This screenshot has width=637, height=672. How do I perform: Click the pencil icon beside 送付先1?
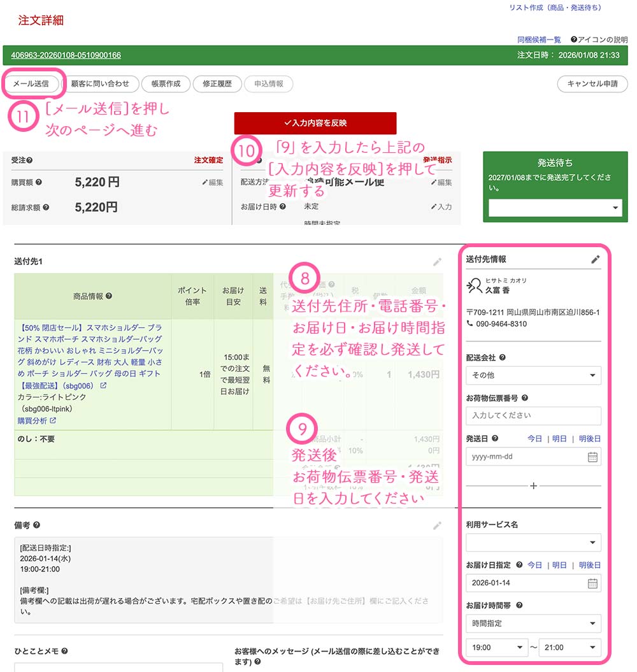(437, 262)
